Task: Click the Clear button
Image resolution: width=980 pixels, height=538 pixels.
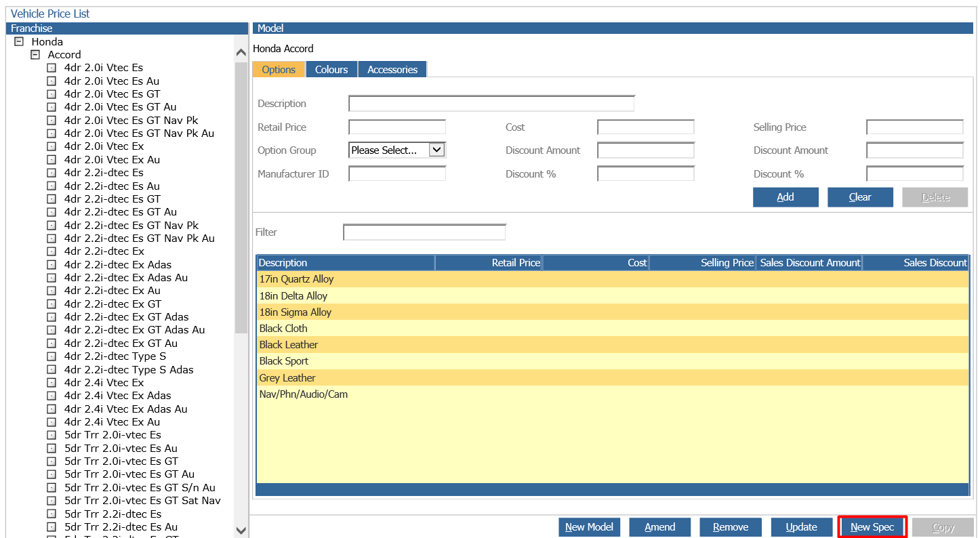Action: click(860, 197)
